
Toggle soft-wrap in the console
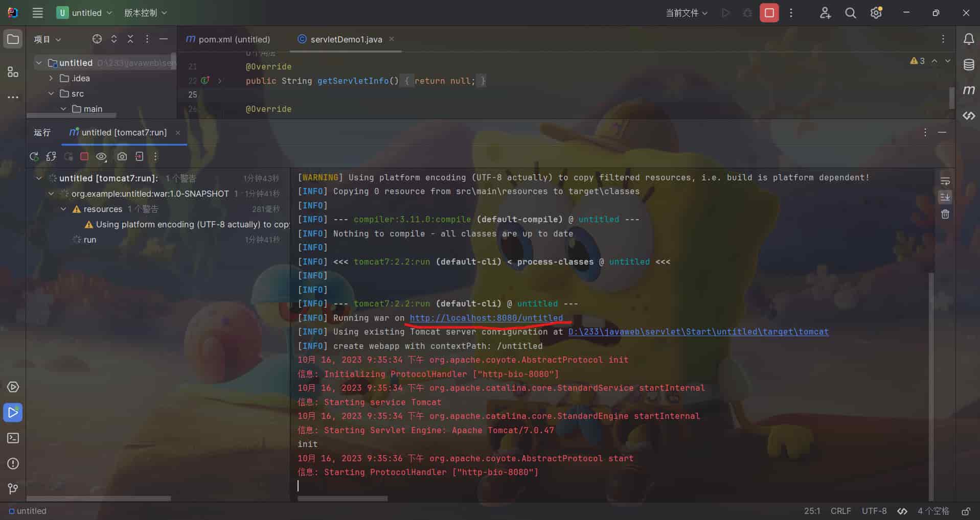click(945, 181)
